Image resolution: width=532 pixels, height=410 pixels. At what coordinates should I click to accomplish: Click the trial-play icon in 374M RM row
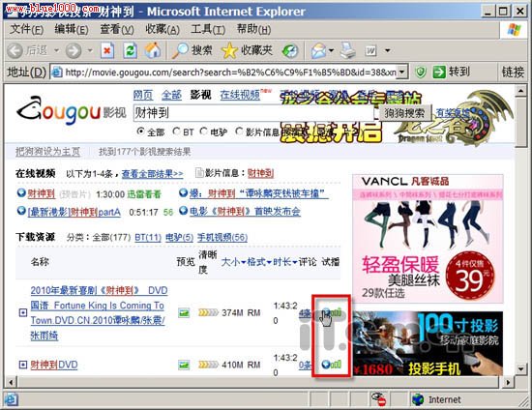pyautogui.click(x=331, y=312)
